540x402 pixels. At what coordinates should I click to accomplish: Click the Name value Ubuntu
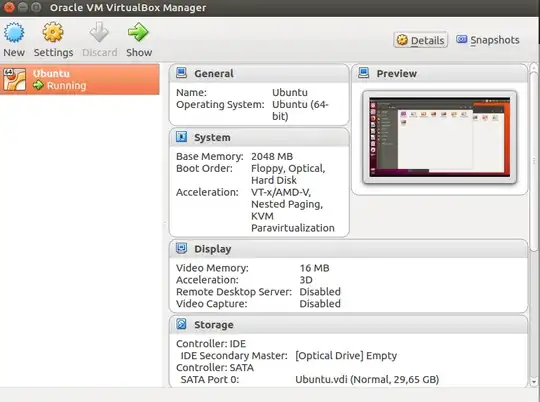[x=290, y=93]
